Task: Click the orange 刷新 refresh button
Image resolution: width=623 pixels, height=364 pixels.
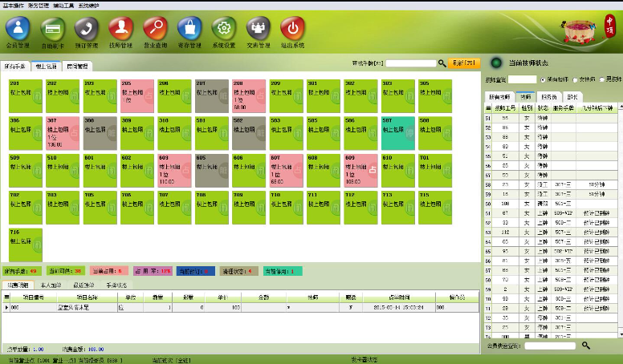Action: [x=464, y=63]
